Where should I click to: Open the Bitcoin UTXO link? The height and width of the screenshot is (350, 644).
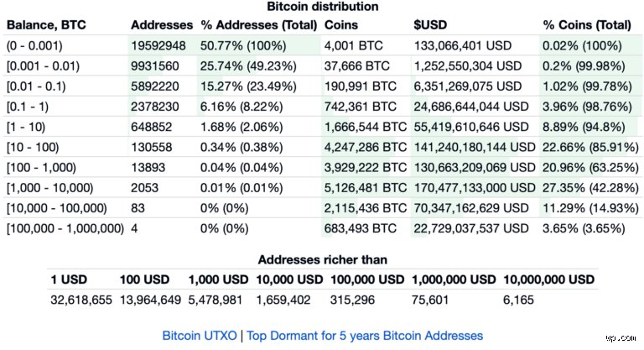pyautogui.click(x=200, y=336)
